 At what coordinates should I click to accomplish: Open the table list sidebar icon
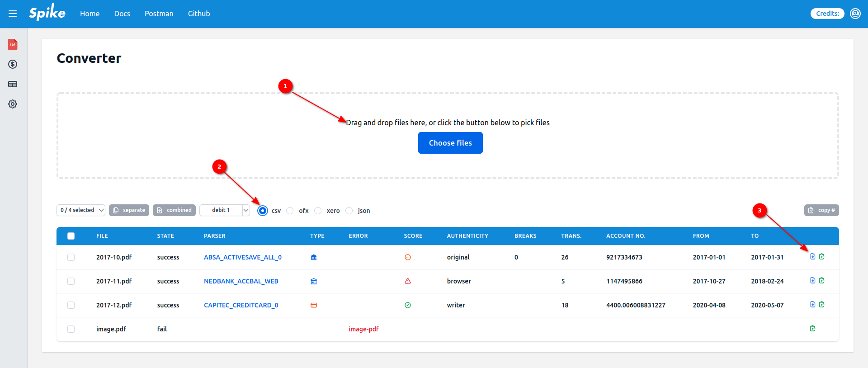pos(13,84)
